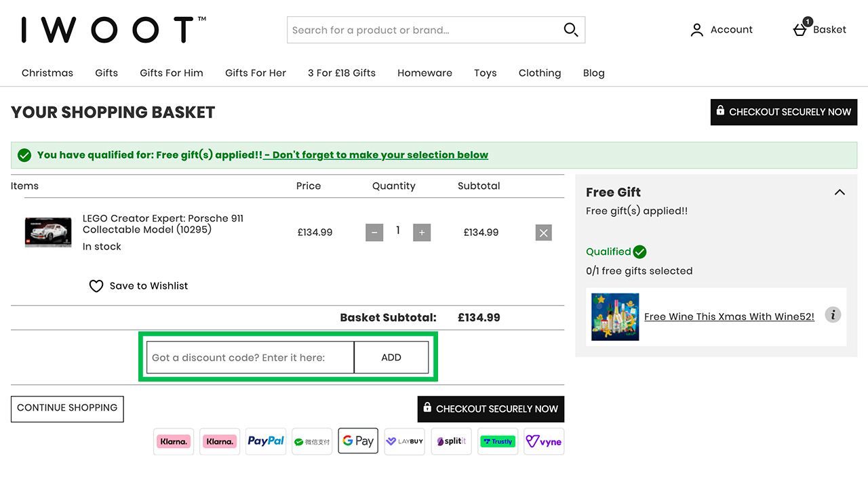Open the LEGO Creator Expert Porsche 911 link
868x488 pixels.
(x=163, y=224)
